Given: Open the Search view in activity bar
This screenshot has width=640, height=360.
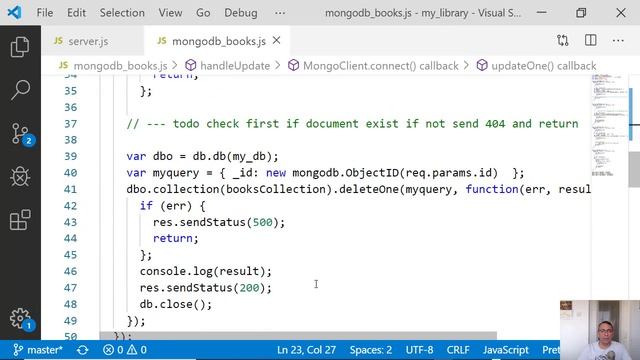Looking at the screenshot, I should [20, 90].
